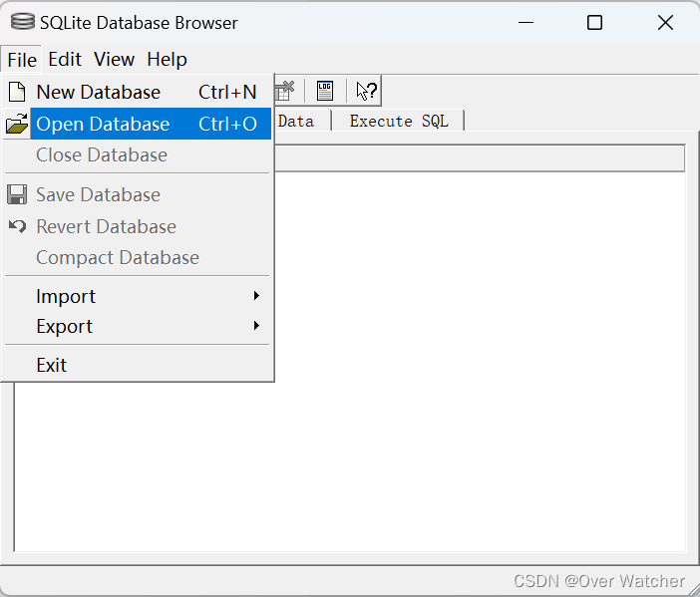Open the Edit menu

tap(65, 60)
